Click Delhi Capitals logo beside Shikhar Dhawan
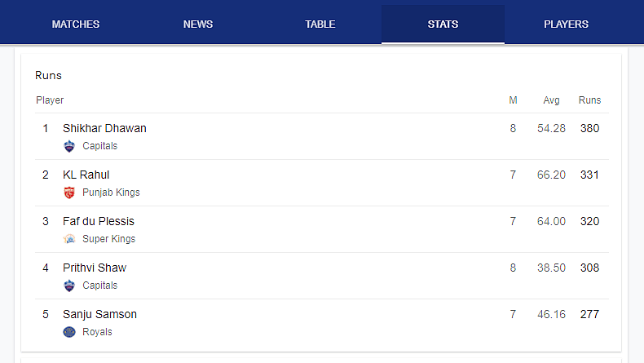Viewport: 644px width, 363px height. tap(69, 146)
